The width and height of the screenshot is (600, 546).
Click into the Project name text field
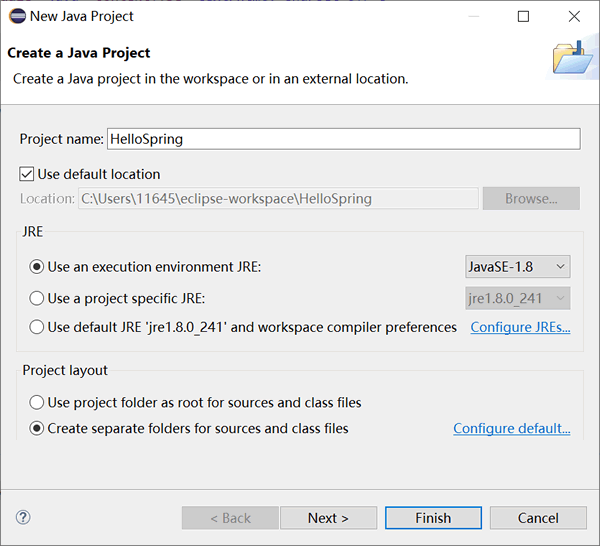point(344,139)
